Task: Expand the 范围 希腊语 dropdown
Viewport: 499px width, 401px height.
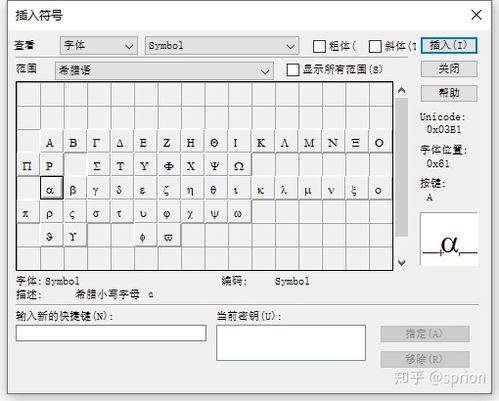Action: pos(164,70)
